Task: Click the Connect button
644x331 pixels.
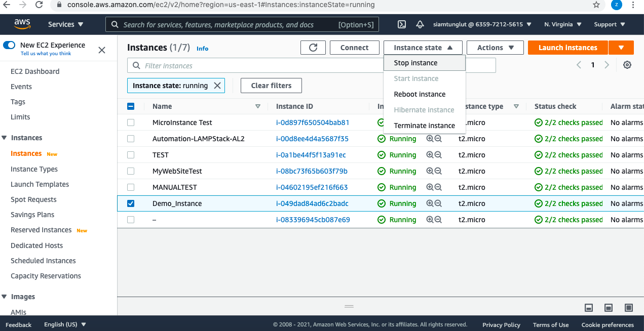Action: pyautogui.click(x=355, y=48)
